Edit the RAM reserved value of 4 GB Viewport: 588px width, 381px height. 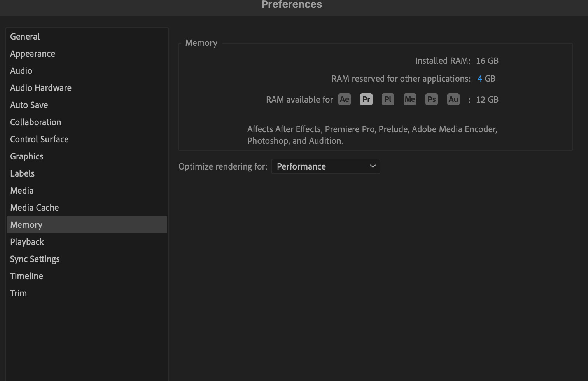tap(480, 78)
